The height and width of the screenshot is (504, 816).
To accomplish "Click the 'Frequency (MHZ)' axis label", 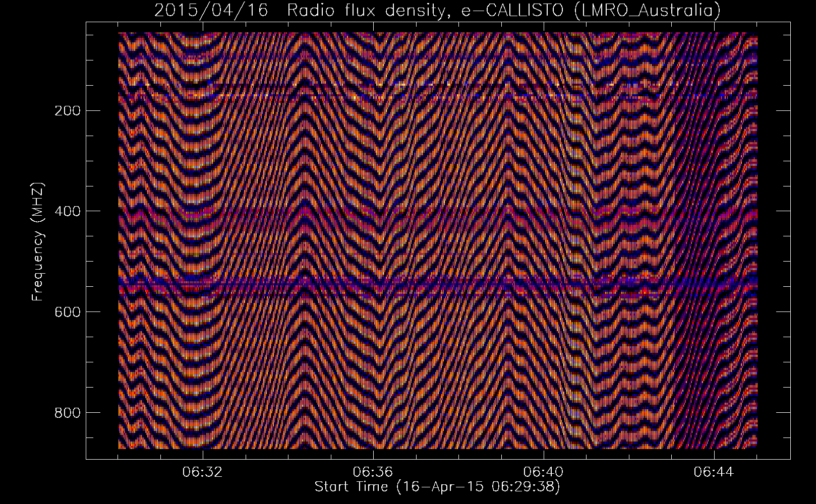I will (38, 241).
